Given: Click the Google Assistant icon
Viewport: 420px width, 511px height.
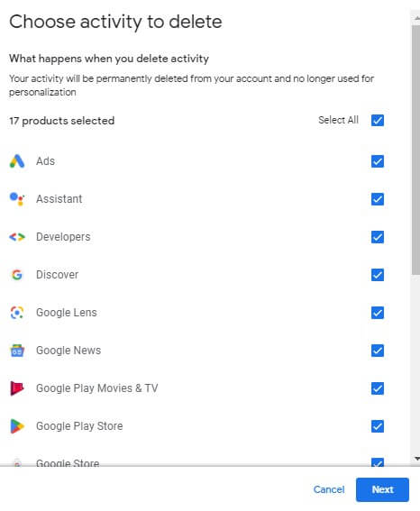Looking at the screenshot, I should click(17, 199).
